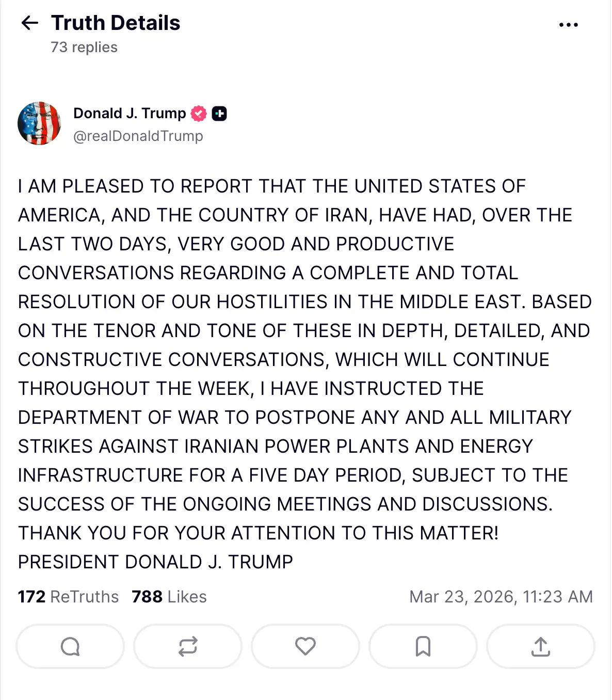The height and width of the screenshot is (700, 612).
Task: Open the share icon
Action: coord(540,646)
